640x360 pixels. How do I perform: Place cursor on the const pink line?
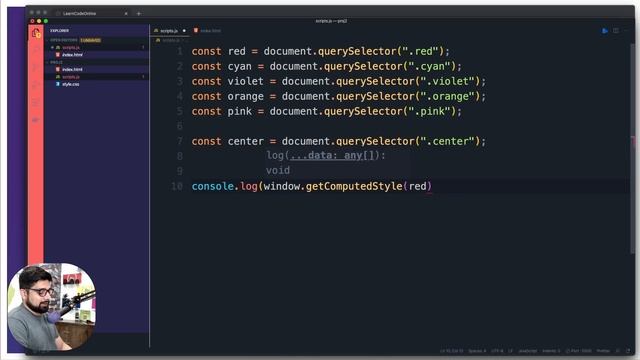click(x=327, y=111)
